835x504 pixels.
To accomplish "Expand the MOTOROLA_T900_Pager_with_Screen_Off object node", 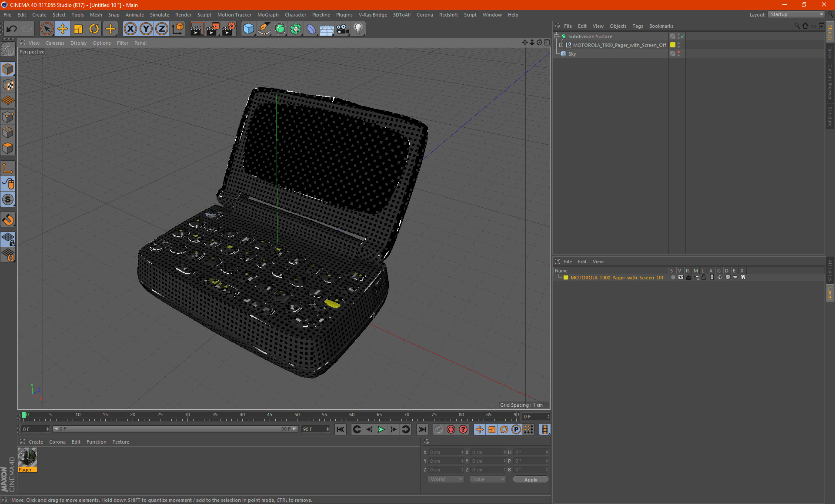I will point(561,45).
